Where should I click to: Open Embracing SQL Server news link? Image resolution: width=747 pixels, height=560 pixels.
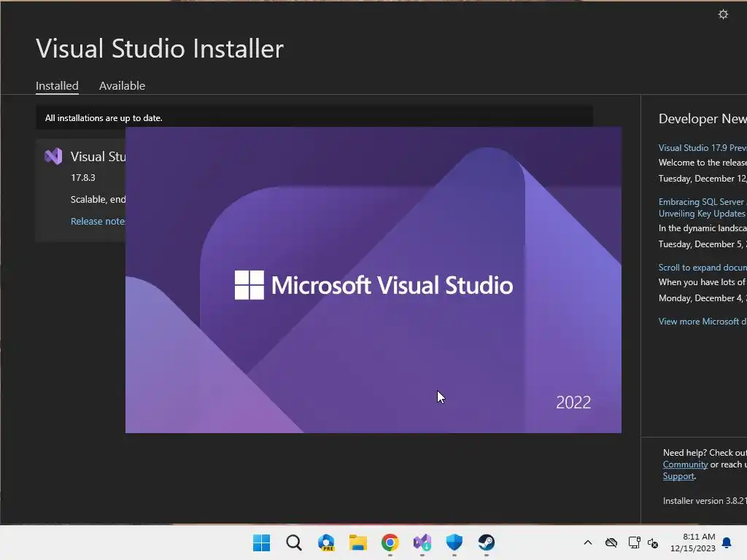[703, 208]
